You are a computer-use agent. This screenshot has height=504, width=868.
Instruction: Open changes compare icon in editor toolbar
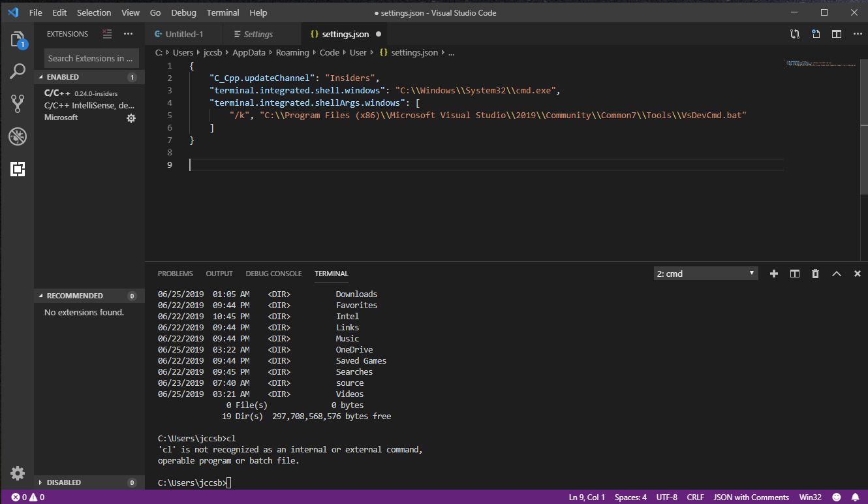coord(795,34)
